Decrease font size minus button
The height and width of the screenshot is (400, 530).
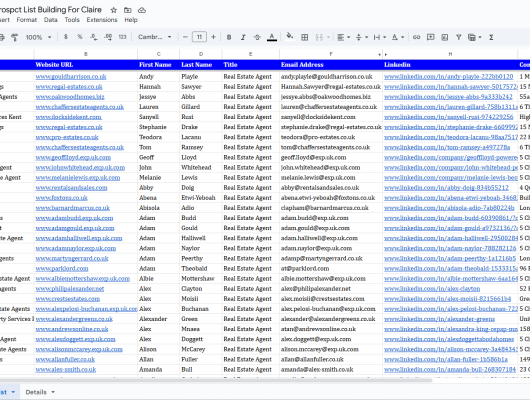[x=185, y=37]
